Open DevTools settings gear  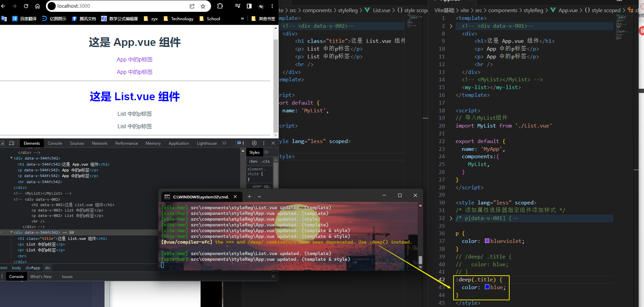254,143
